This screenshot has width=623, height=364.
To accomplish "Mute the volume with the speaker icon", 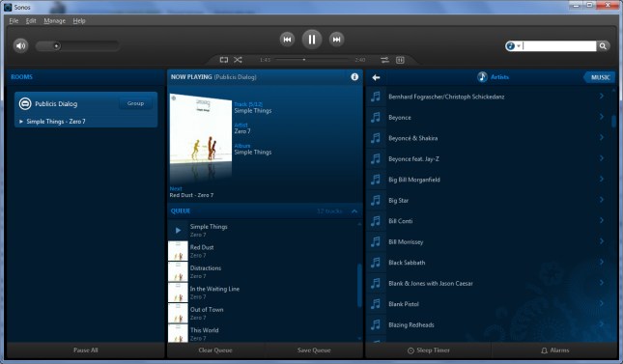I will click(20, 45).
